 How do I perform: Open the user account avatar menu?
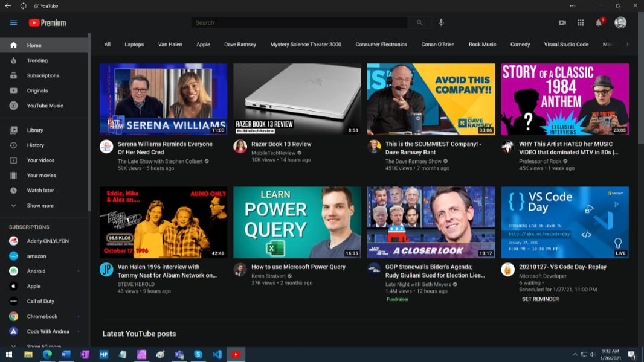pos(620,22)
